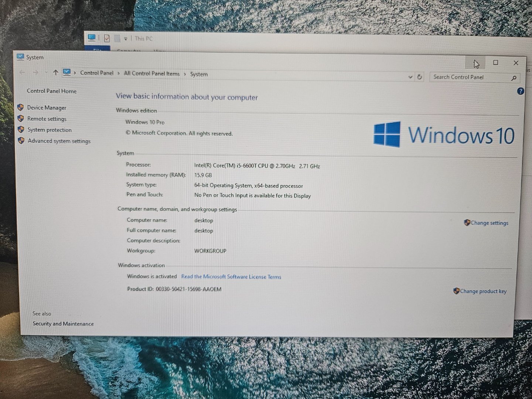Maximize the System window
Image resolution: width=532 pixels, height=399 pixels.
pyautogui.click(x=496, y=62)
